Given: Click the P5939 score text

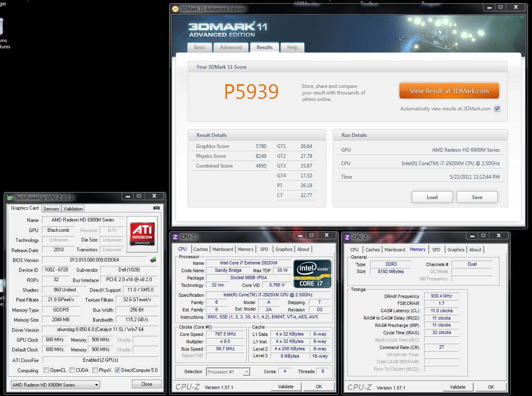Looking at the screenshot, I should (251, 92).
